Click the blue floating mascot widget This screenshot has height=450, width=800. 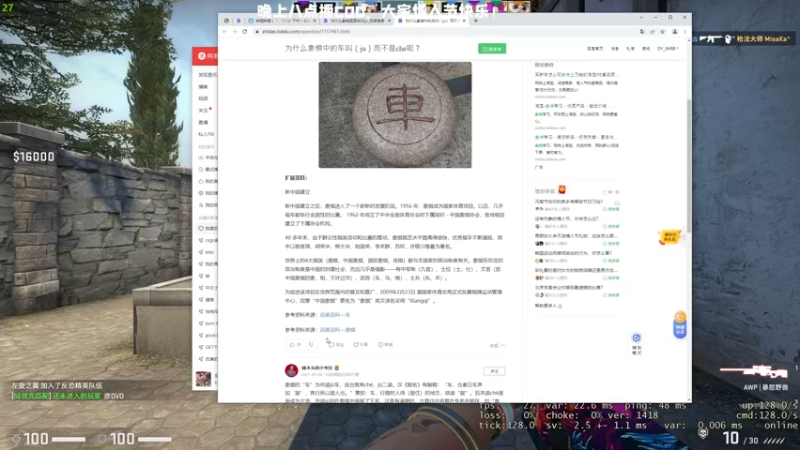[x=680, y=324]
